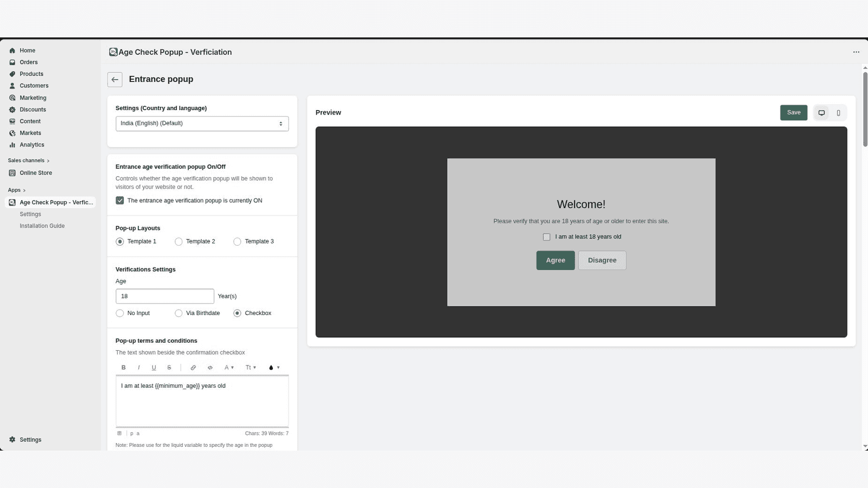
Task: Check 'I am at least 18 years old' in preview
Action: [x=546, y=236]
